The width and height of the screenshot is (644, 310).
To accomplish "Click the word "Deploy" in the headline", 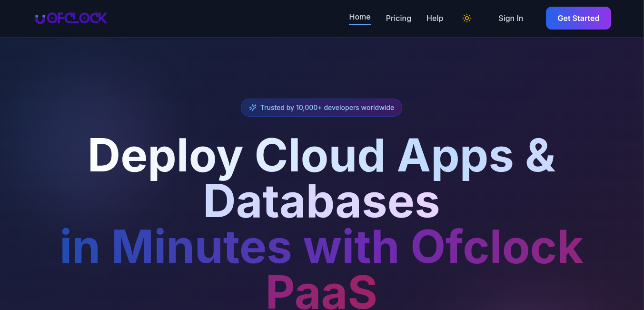I will pyautogui.click(x=165, y=156).
